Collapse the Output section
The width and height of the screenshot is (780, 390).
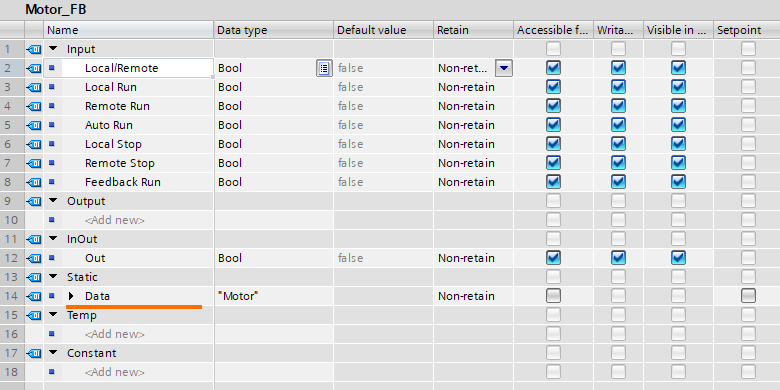tap(53, 200)
